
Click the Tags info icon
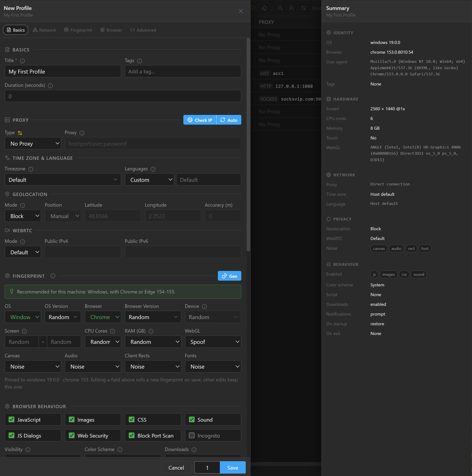[x=140, y=61]
